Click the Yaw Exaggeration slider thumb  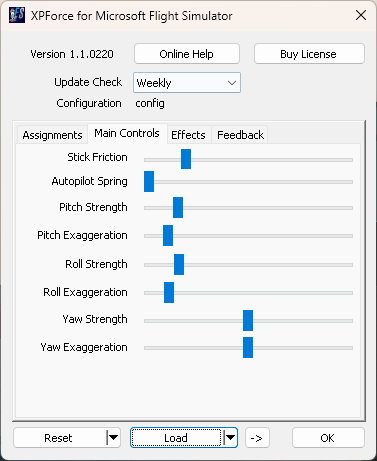(x=248, y=347)
